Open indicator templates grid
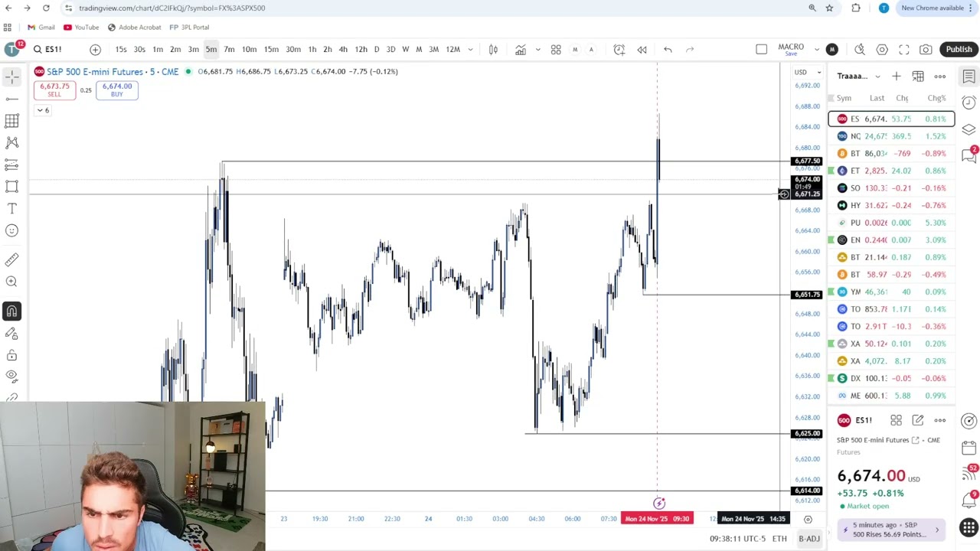 tap(556, 49)
